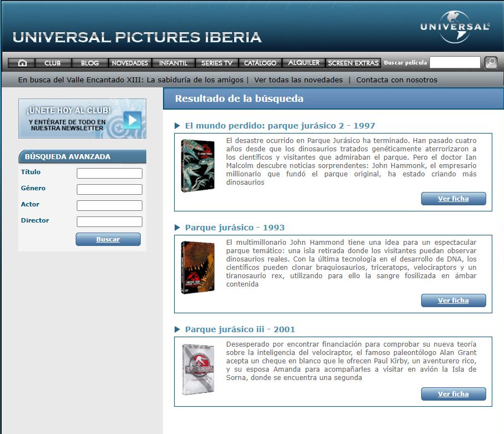
Task: Click Ver ficha for Parque jurásico 1993
Action: click(x=453, y=300)
